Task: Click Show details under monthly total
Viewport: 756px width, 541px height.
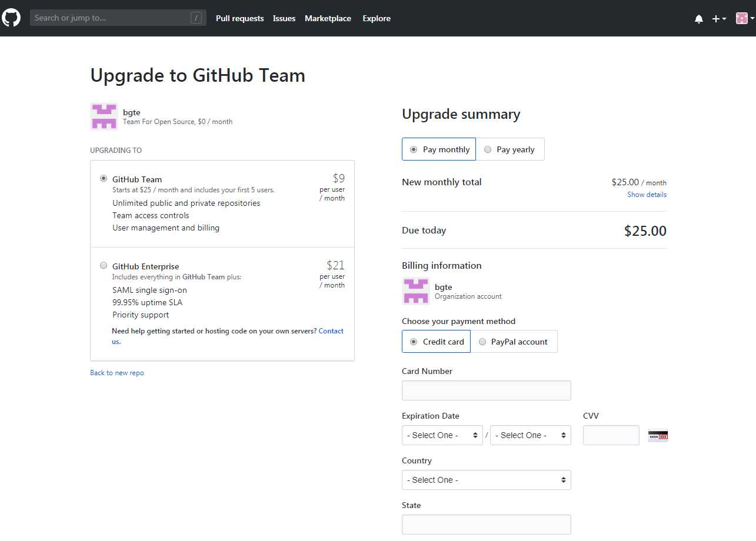Action: pos(647,195)
